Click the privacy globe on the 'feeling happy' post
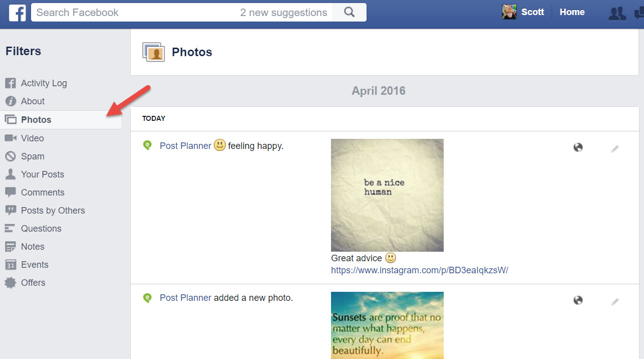This screenshot has height=359, width=644. [x=578, y=147]
